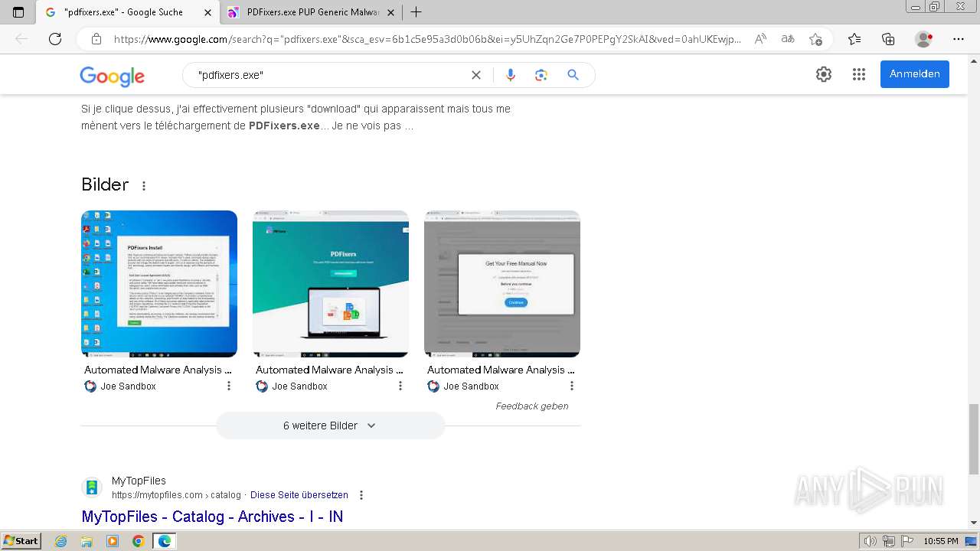Click taskbar clock showing 10:55 PM
The image size is (980, 551).
point(941,541)
